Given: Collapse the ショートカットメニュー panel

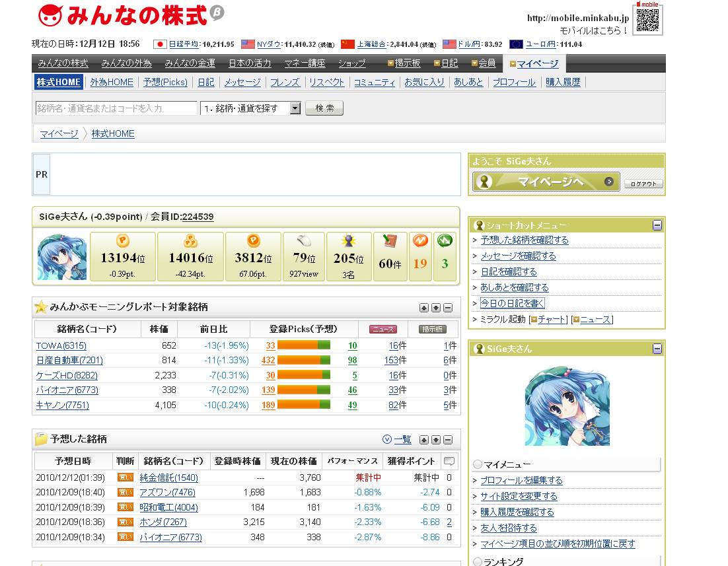Looking at the screenshot, I should 657,225.
